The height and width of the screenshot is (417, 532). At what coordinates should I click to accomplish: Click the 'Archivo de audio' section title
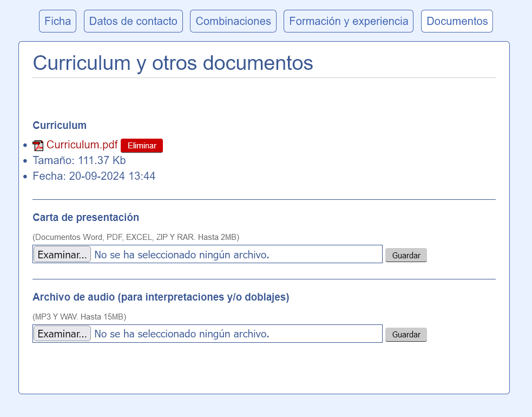161,297
